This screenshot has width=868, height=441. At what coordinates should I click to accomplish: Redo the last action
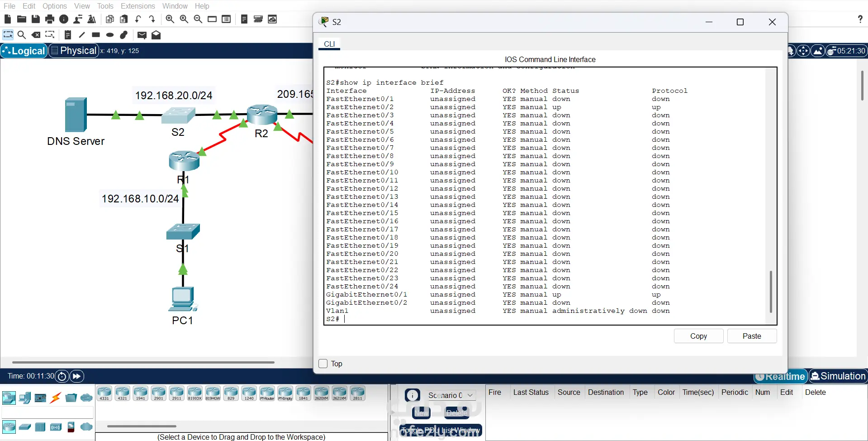(152, 19)
